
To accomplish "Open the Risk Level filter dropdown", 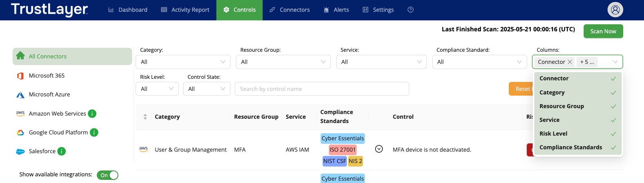I will (157, 89).
